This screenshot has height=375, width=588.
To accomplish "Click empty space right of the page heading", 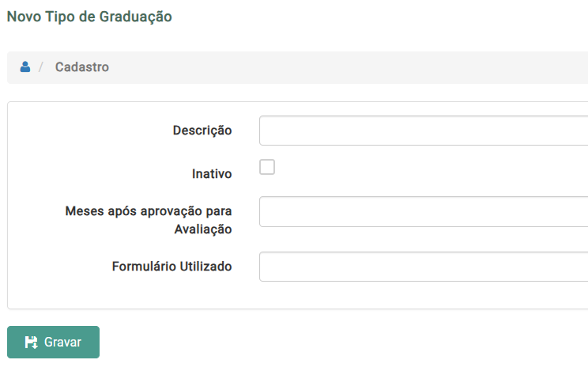I will 379,16.
